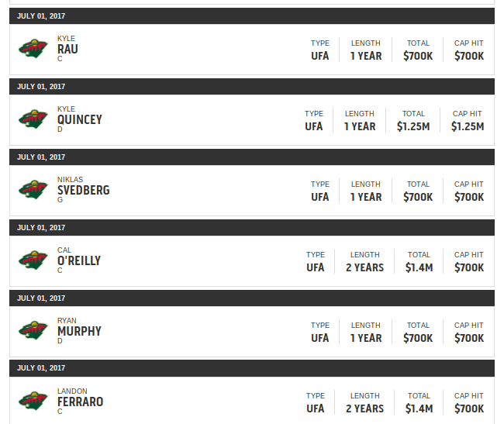Click the July 01, 2017 header above Rau
This screenshot has height=424, width=504.
click(252, 16)
